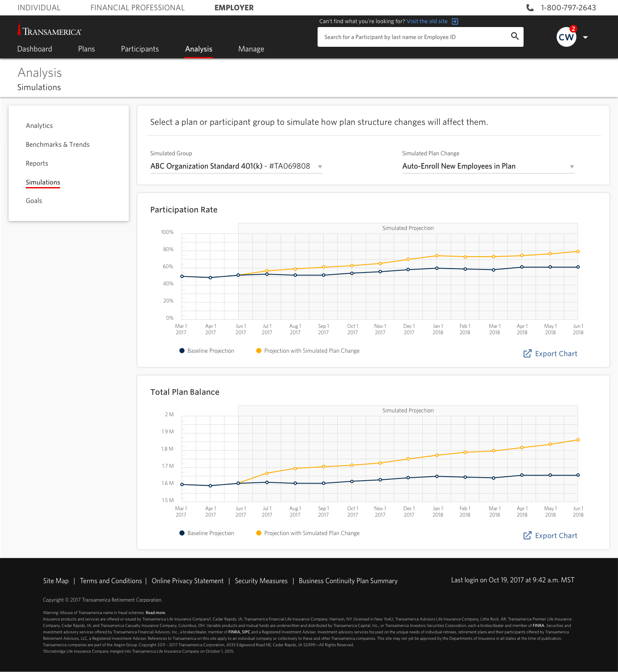Screen dimensions: 618x672
Task: Click orange simulated legend dot in Participation Rate
Action: (259, 351)
